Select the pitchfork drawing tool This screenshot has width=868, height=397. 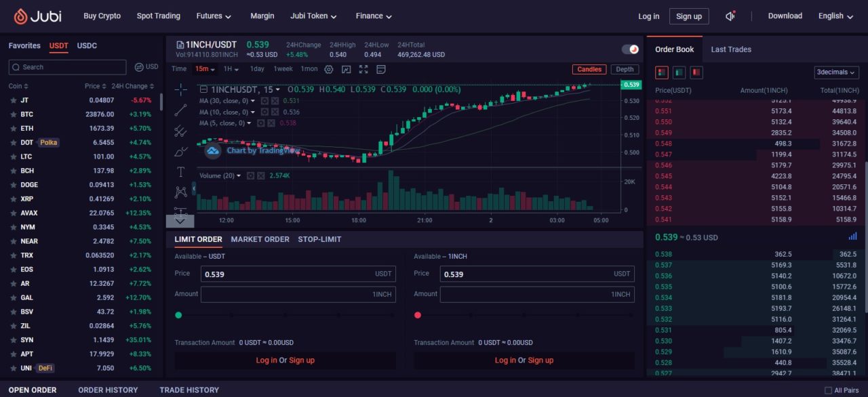click(180, 131)
